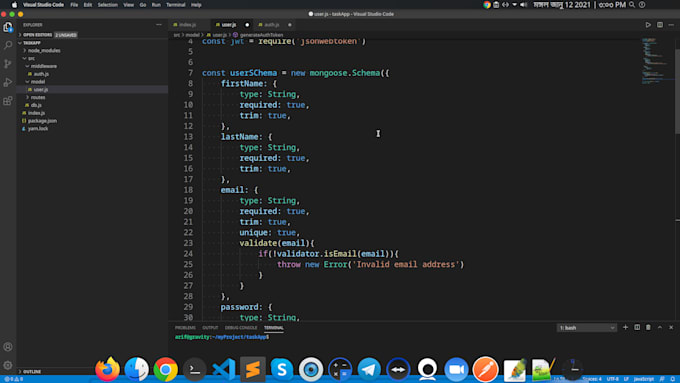The width and height of the screenshot is (680, 383).
Task: Kill terminal with the trash icon
Action: 648,327
